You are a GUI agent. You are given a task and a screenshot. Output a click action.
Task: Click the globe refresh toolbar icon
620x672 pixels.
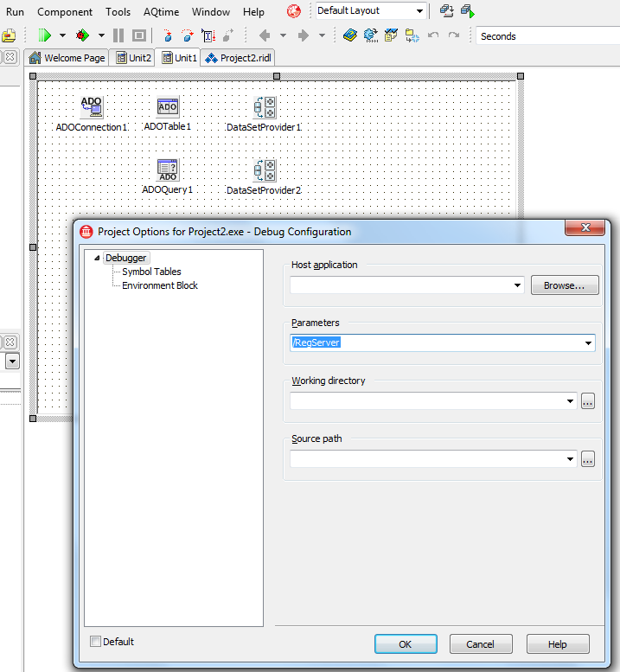(x=371, y=35)
